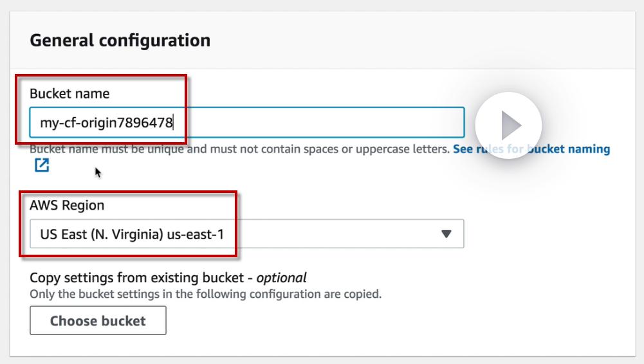Open the external link icon below bucket name
This screenshot has width=644, height=364.
point(42,165)
